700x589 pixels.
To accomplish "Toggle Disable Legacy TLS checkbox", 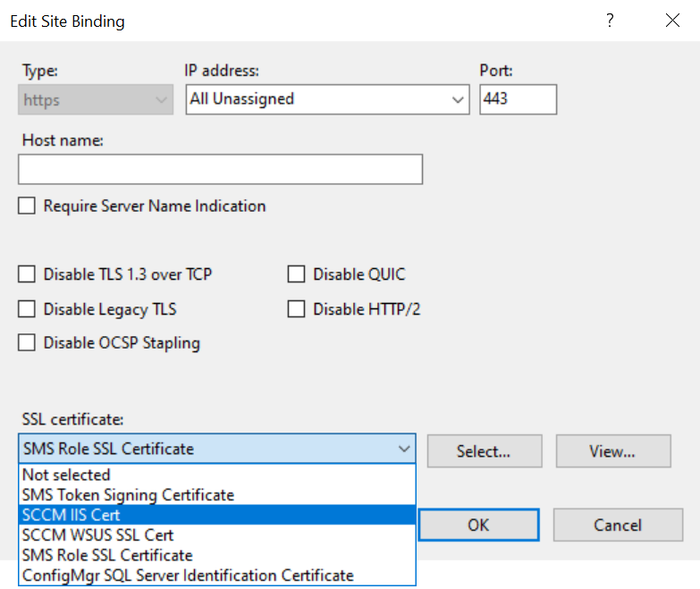I will 27,308.
